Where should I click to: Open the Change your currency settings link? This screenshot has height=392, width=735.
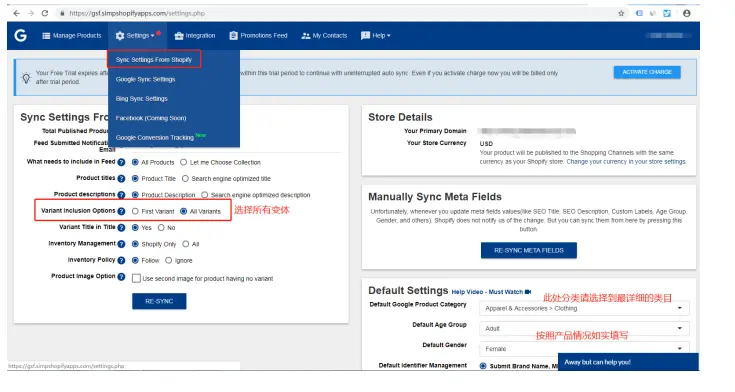[626, 161]
